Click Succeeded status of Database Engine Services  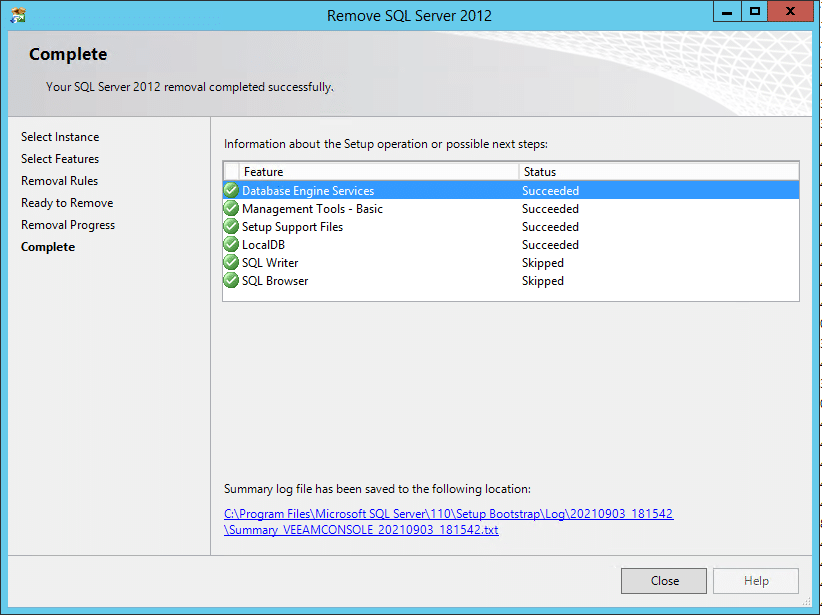(x=550, y=190)
